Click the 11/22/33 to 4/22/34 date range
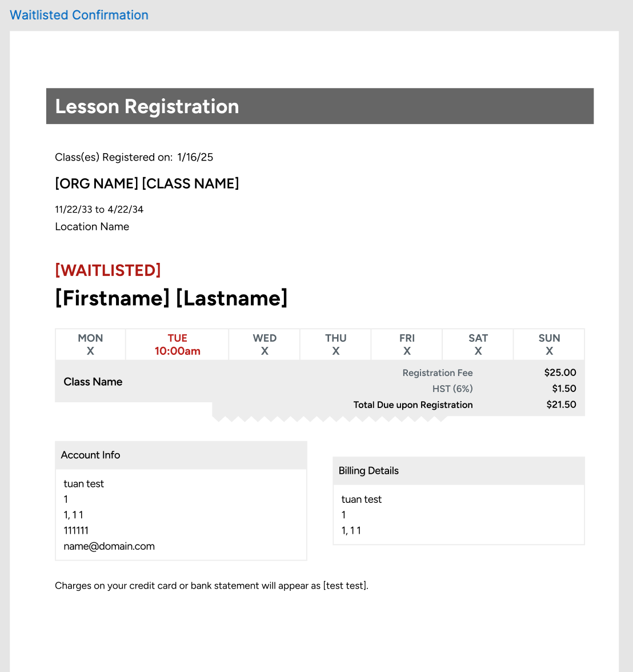This screenshot has height=672, width=633. coord(99,209)
